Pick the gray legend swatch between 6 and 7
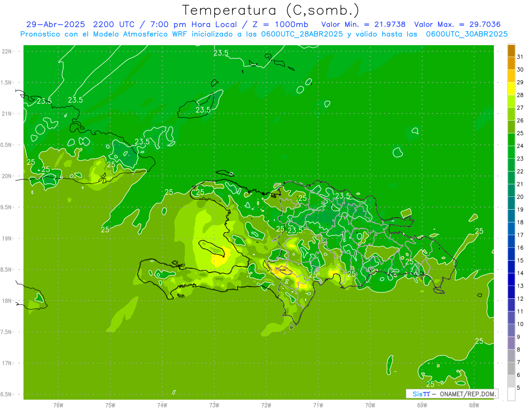Screen dimensions: 532x411 [x=511, y=369]
